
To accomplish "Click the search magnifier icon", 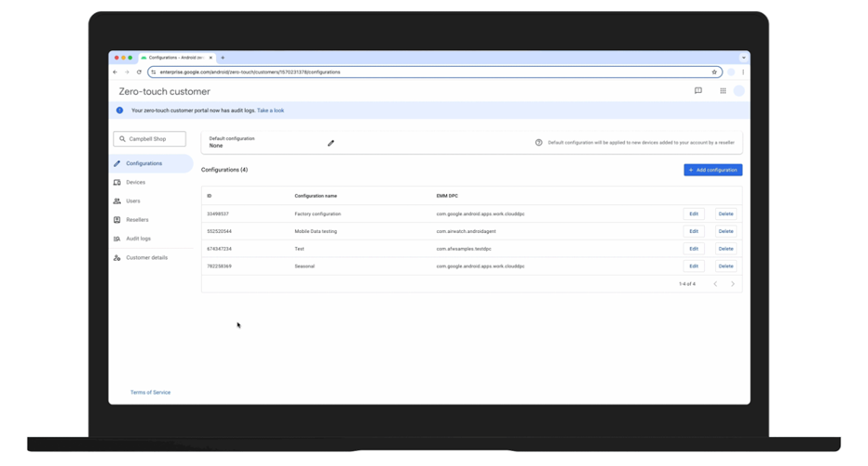I will click(122, 139).
